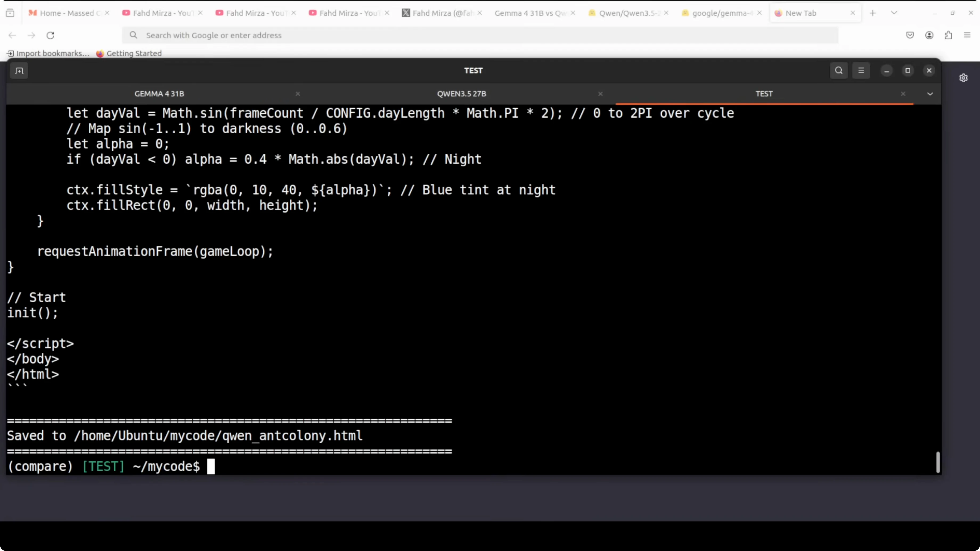Image resolution: width=980 pixels, height=551 pixels.
Task: Expand the terminal tabs dropdown chevron
Action: (x=930, y=94)
